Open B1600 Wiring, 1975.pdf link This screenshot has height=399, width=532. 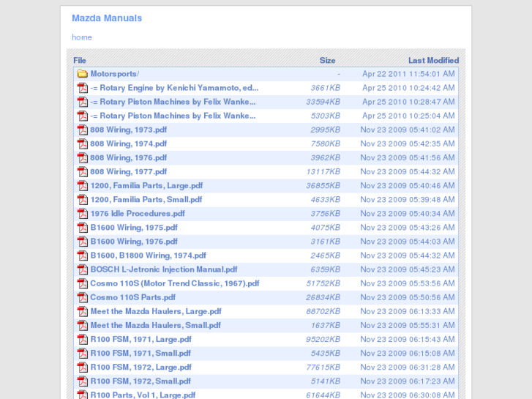(x=134, y=228)
